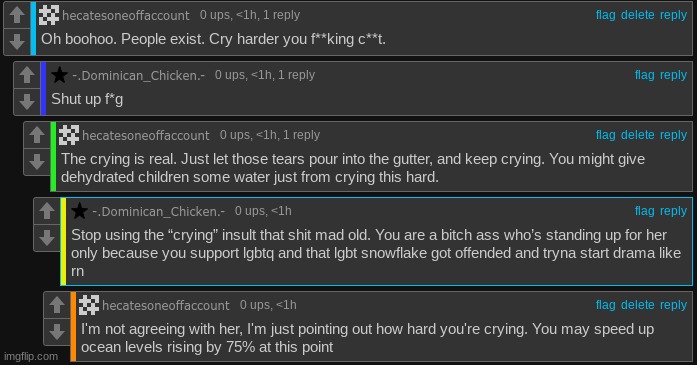Delete the 'The crying is real' comment
697x365 pixels.
pyautogui.click(x=637, y=135)
